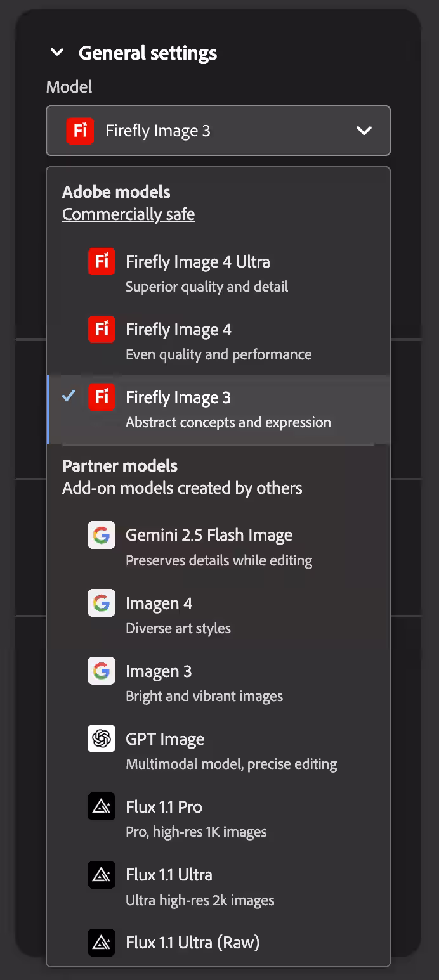Click the Imagen 3 Google icon
The width and height of the screenshot is (439, 980).
[102, 671]
